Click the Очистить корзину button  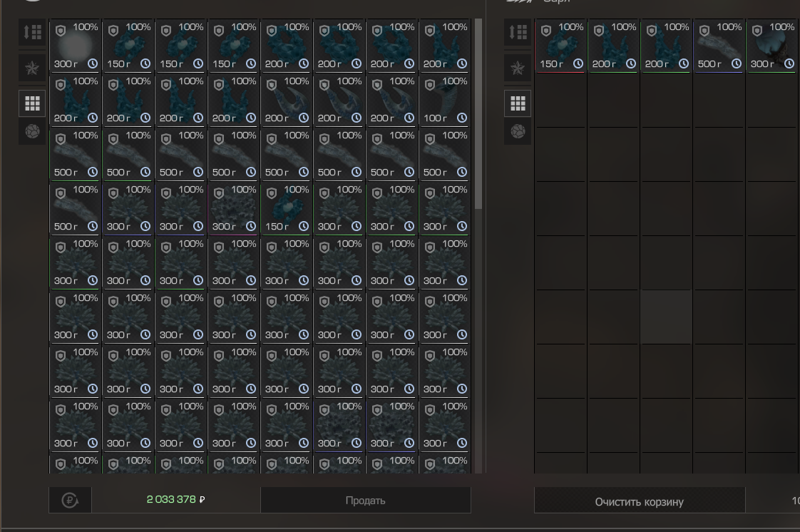[640, 501]
